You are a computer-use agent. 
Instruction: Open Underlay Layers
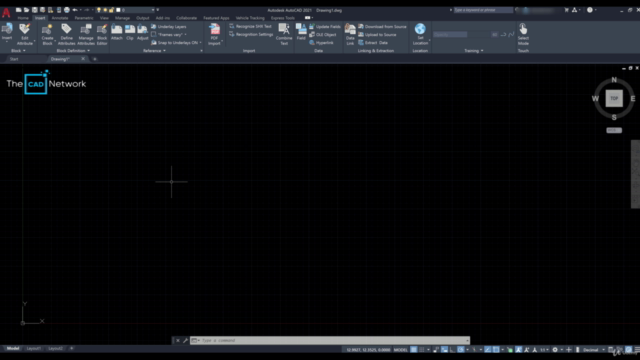(169, 27)
